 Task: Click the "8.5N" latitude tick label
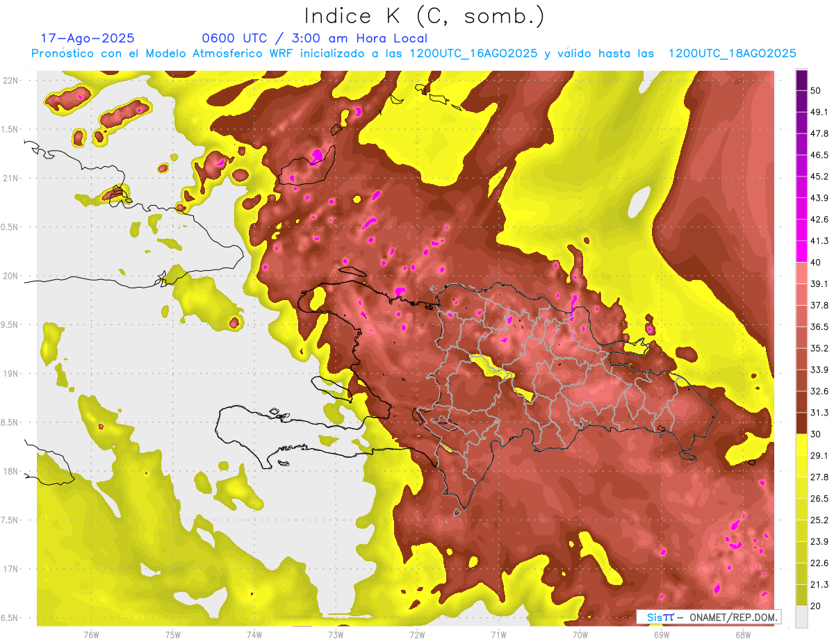pyautogui.click(x=10, y=422)
